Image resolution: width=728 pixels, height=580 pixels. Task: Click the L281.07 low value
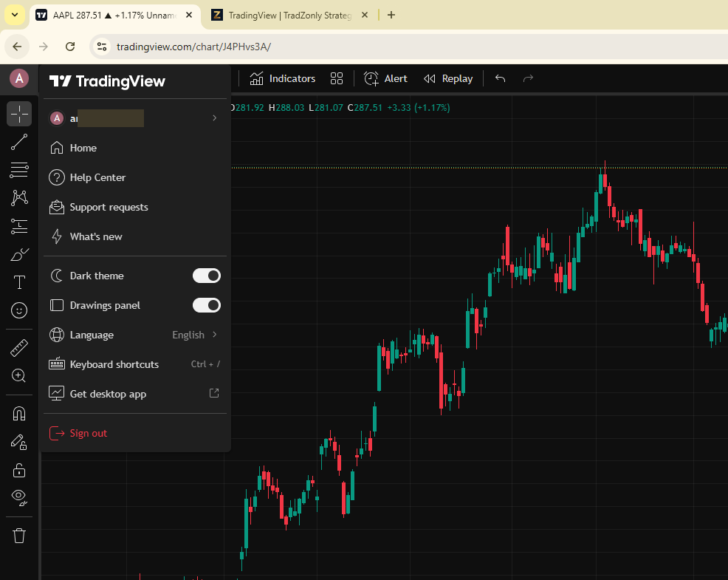coord(326,108)
